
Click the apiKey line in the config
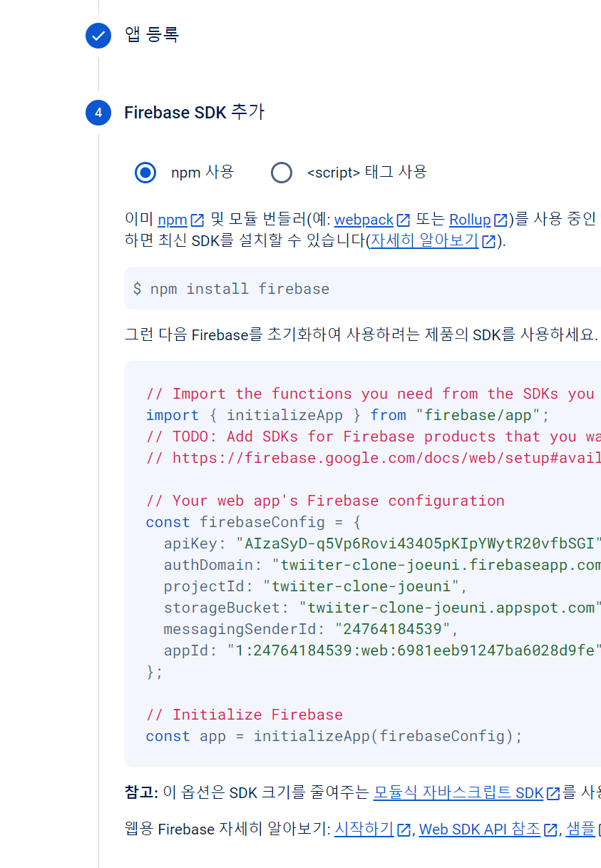click(383, 543)
